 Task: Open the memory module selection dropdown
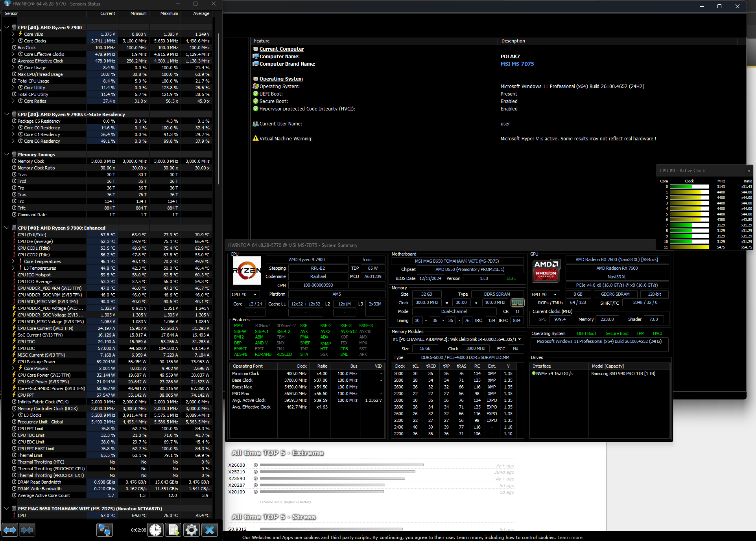click(x=519, y=339)
